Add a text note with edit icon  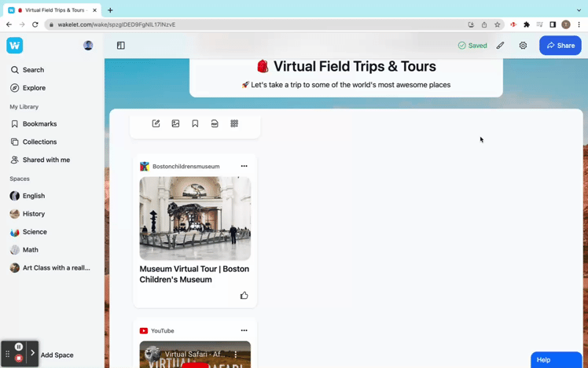(156, 123)
